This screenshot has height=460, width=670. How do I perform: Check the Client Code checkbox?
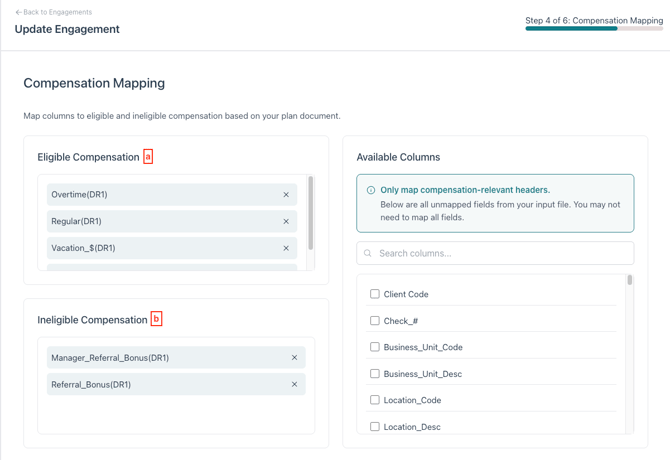(x=375, y=294)
